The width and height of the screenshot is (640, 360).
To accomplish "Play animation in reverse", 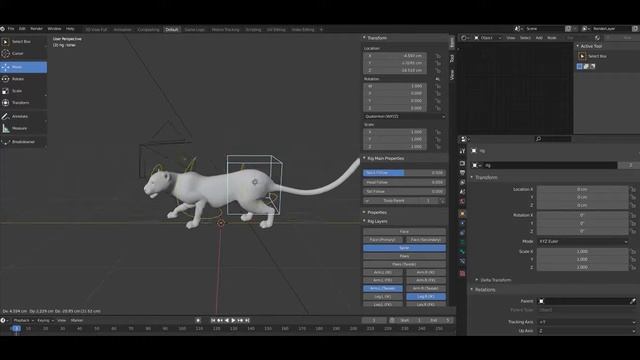I will (227, 320).
